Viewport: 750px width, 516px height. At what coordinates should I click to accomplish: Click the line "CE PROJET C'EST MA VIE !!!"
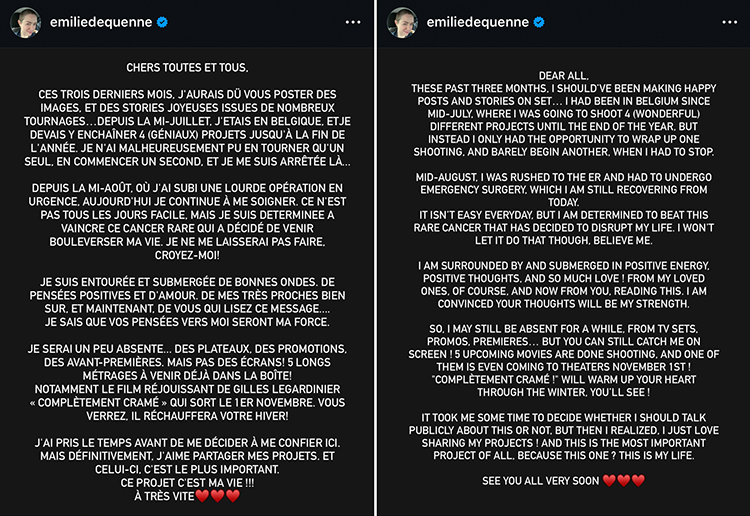click(187, 482)
